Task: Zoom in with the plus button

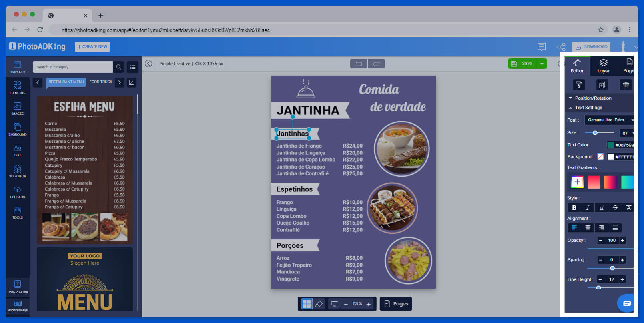Action: click(x=369, y=304)
